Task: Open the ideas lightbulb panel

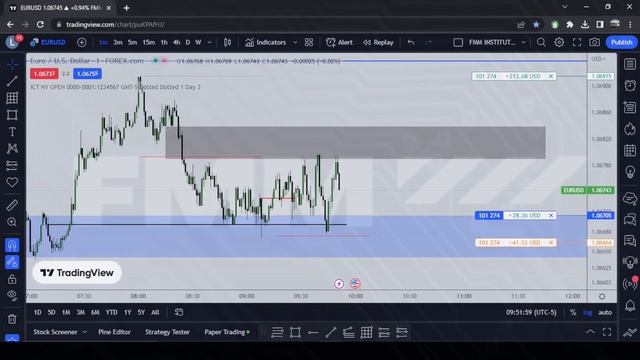Action: click(630, 172)
